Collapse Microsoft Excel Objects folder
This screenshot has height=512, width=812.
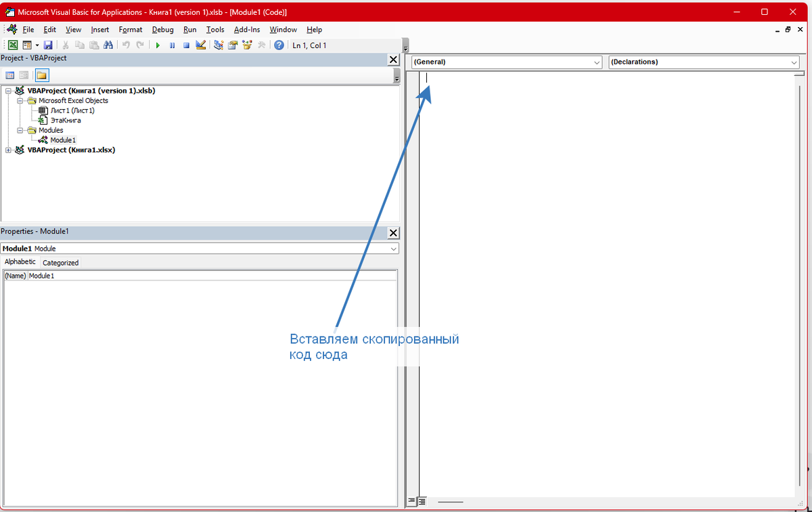[20, 101]
